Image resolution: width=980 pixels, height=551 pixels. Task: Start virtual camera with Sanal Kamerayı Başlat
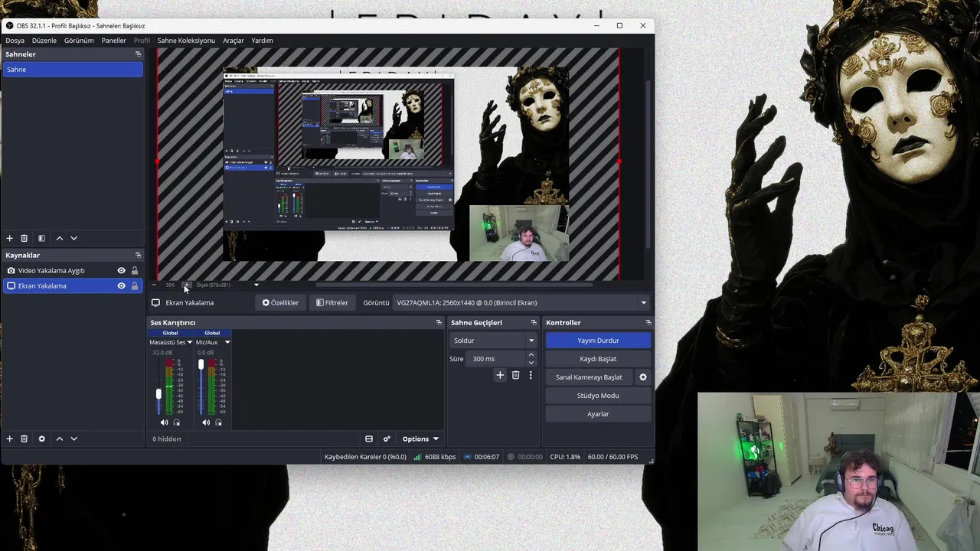[x=589, y=377]
